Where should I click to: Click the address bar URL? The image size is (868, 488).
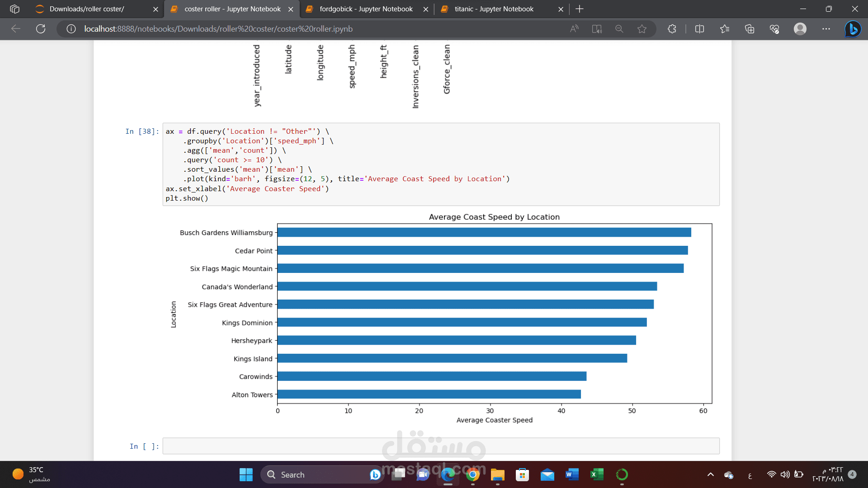point(218,29)
